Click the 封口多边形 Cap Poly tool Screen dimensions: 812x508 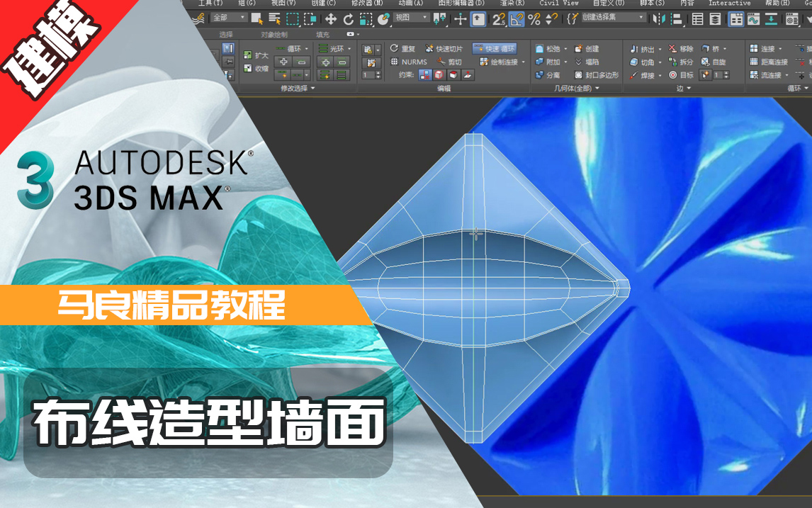[x=596, y=75]
